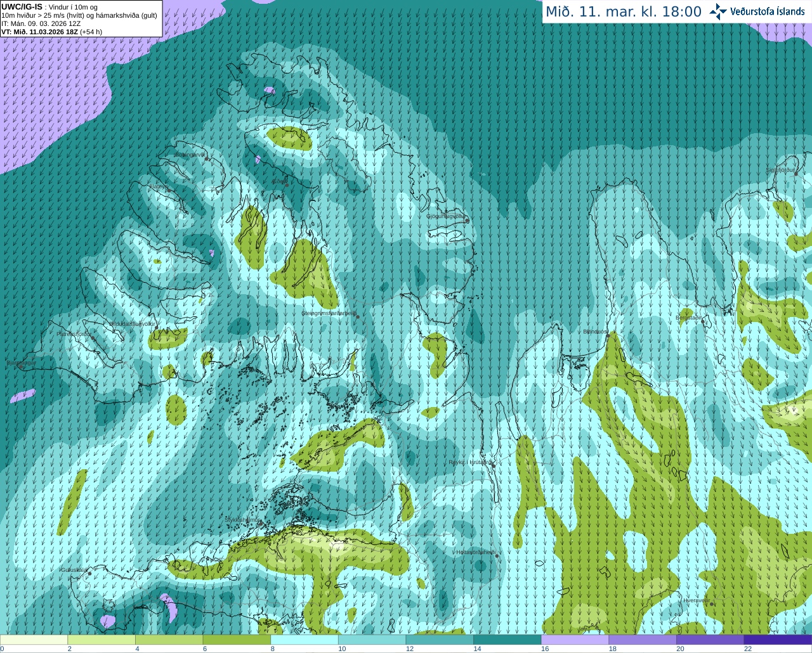Click the 4–6 m/s green legend swatch
812x653 pixels.
[169, 640]
